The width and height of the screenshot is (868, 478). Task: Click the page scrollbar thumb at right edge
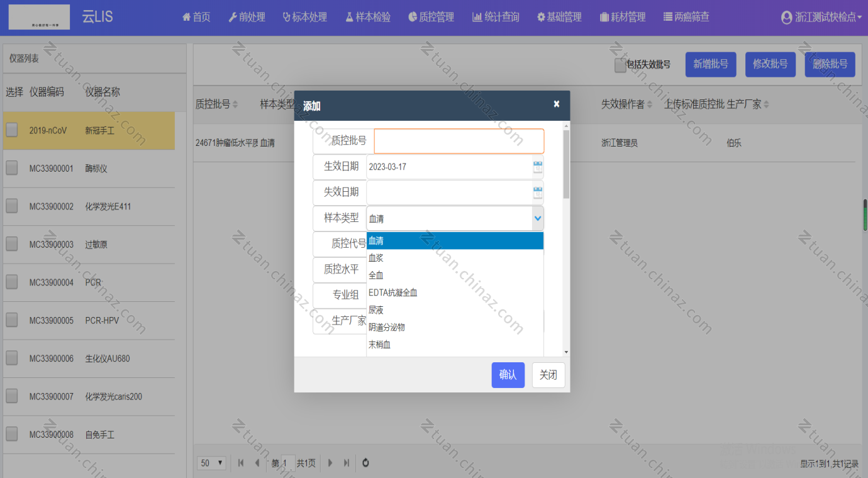(865, 215)
